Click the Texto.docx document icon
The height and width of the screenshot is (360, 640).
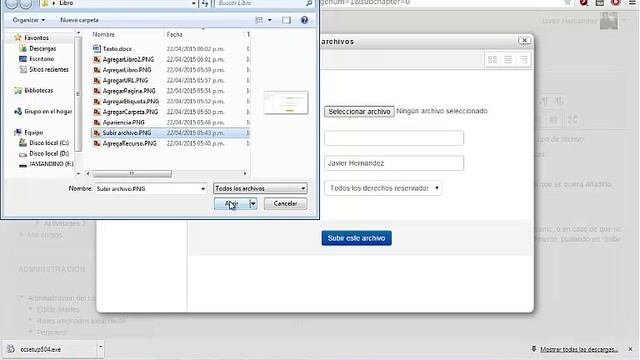(97, 49)
